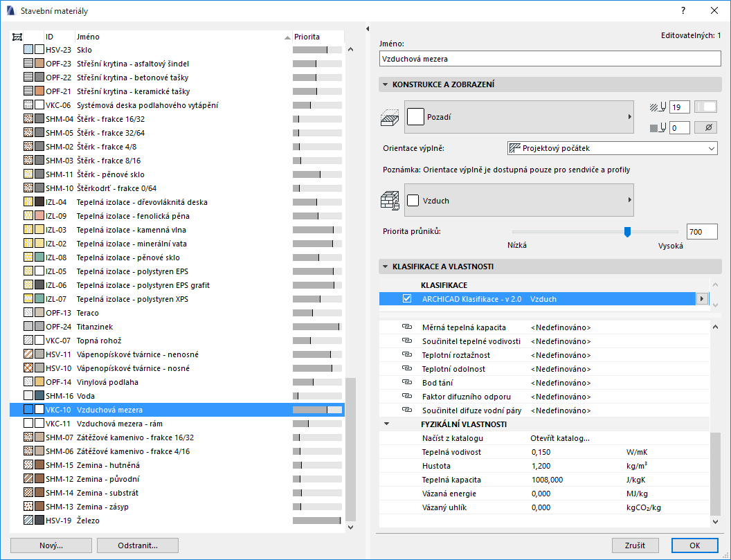Screen dimensions: 731x560
Task: Select link icon beside Teplotní odolnost
Action: click(407, 369)
